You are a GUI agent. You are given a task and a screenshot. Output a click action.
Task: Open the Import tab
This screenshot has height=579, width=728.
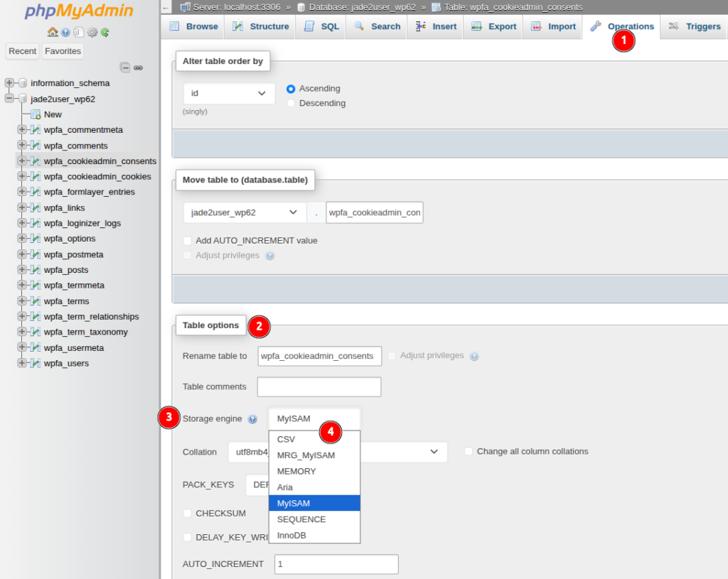[x=553, y=26]
